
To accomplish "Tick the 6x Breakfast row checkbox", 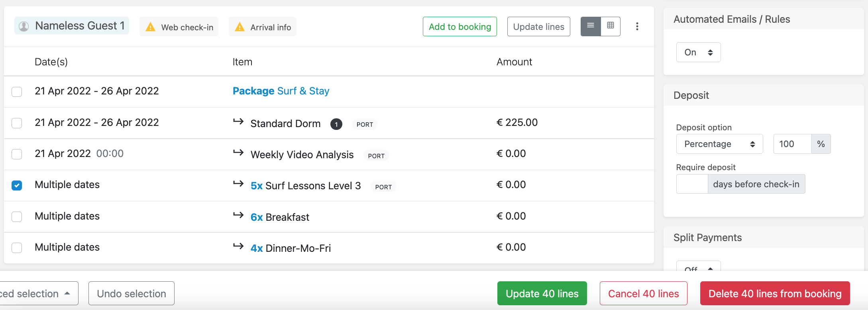I will 17,216.
